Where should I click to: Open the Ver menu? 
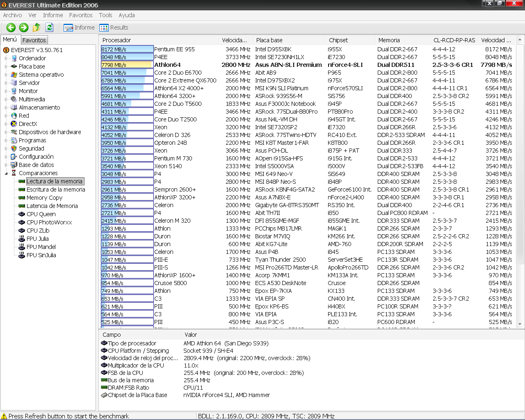[32, 15]
